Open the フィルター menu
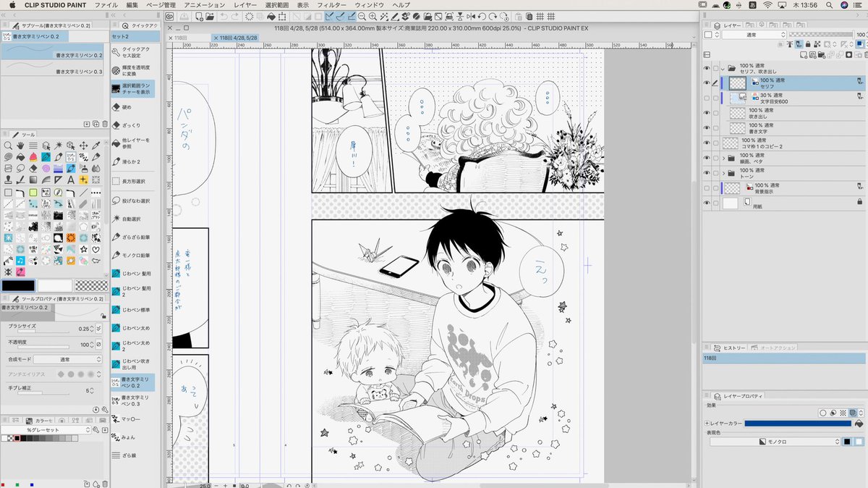Image resolution: width=868 pixels, height=488 pixels. [332, 5]
